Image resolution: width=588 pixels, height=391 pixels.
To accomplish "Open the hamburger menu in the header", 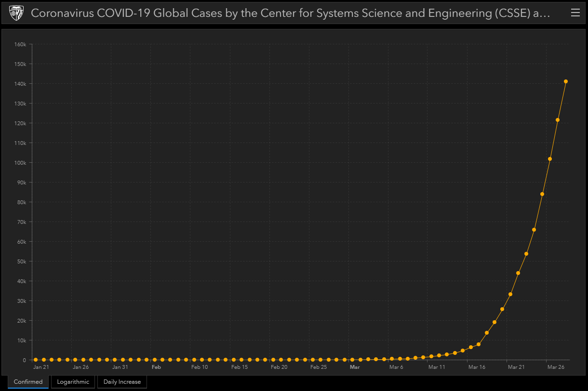I will point(575,13).
